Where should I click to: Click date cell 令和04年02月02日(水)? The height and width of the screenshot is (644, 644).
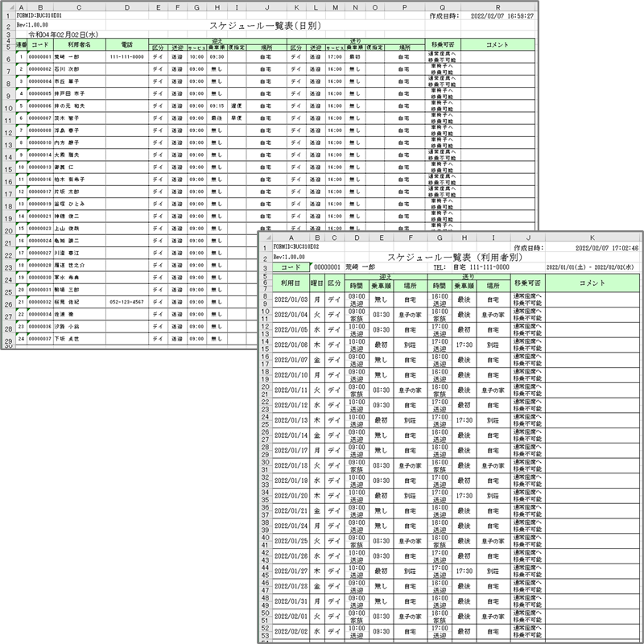(63, 35)
